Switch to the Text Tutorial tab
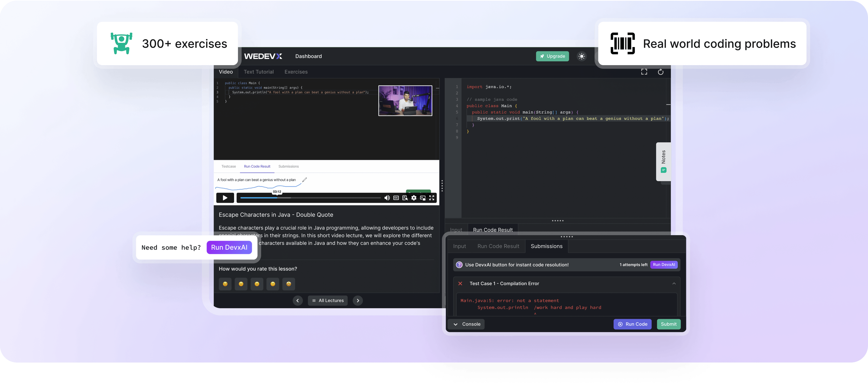This screenshot has width=868, height=390. pos(258,72)
